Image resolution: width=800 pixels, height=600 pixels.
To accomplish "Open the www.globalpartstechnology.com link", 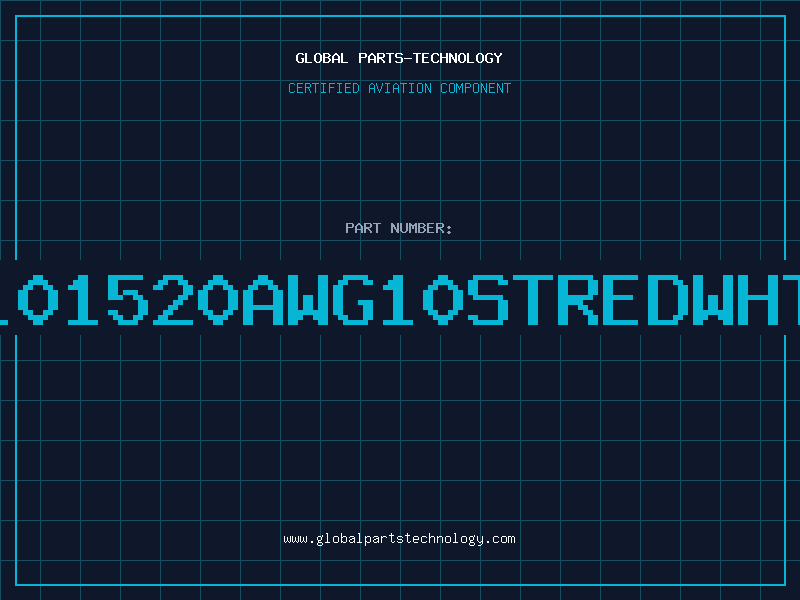I will (399, 539).
